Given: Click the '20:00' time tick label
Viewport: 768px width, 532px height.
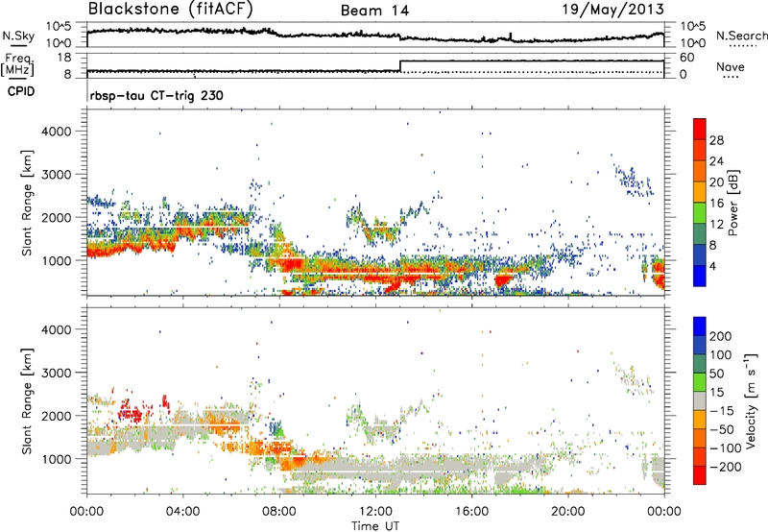Looking at the screenshot, I should click(x=567, y=512).
